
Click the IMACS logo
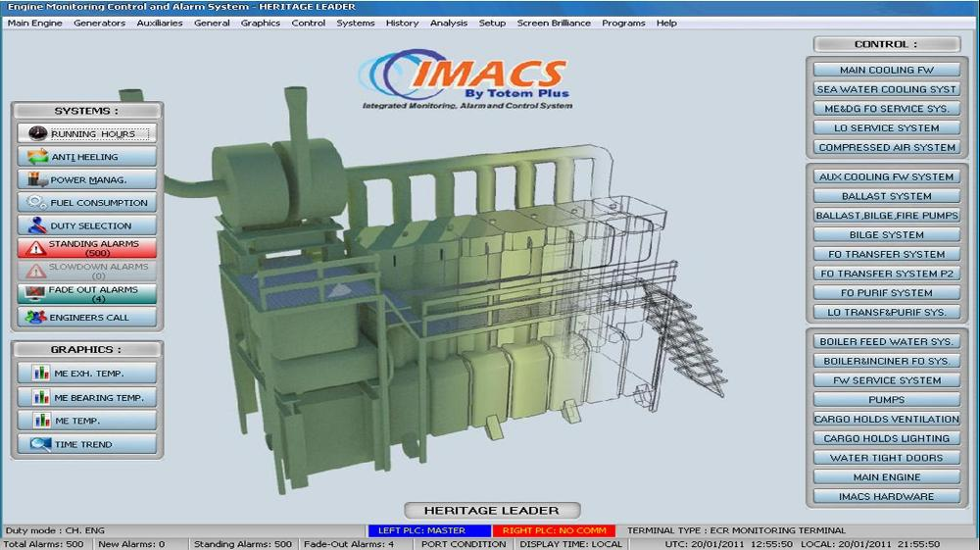click(x=466, y=80)
